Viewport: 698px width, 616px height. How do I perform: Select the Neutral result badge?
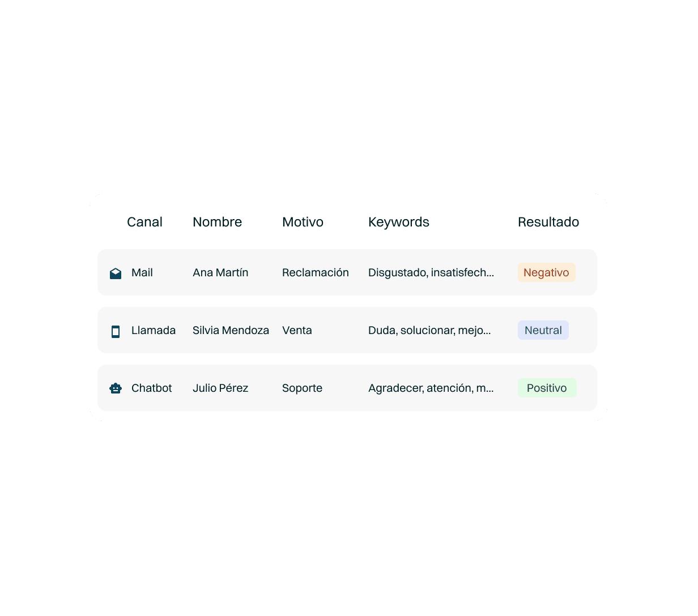(543, 330)
